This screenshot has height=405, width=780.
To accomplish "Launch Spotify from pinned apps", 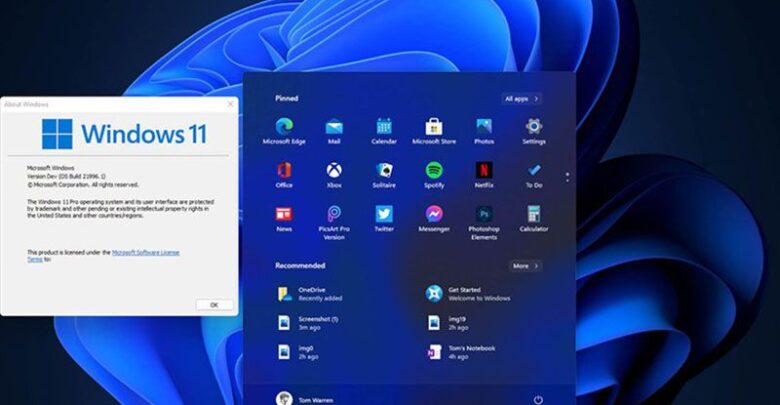I will click(434, 171).
